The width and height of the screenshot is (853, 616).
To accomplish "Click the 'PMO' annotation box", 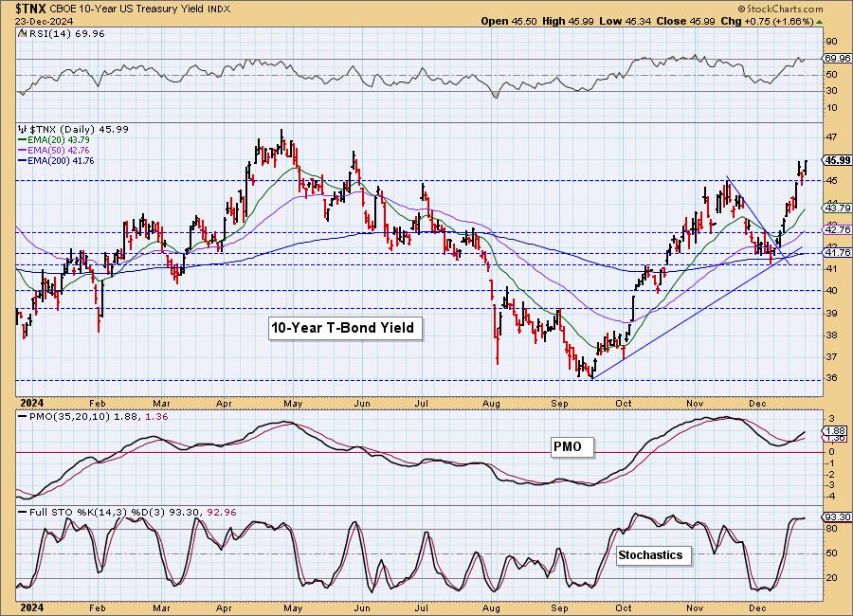I will pyautogui.click(x=572, y=446).
